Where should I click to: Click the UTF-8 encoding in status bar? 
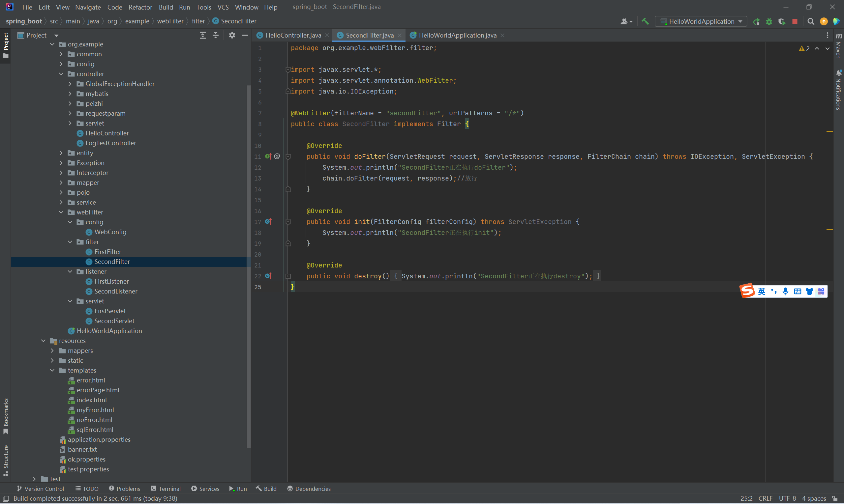tap(787, 499)
